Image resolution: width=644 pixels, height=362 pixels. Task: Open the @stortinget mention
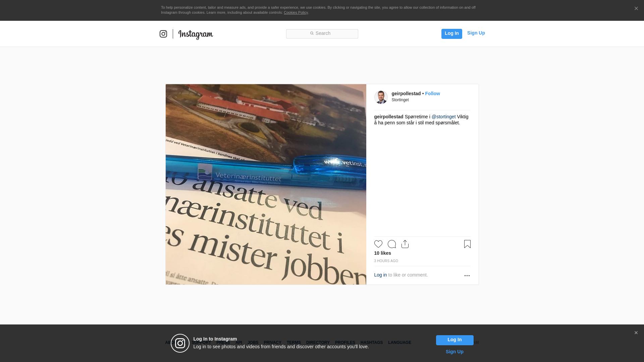click(443, 117)
